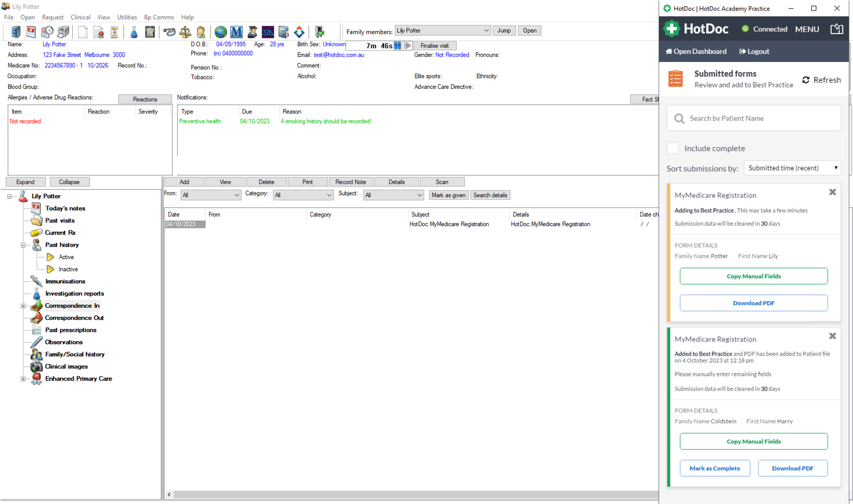This screenshot has height=504, width=853.
Task: Click the horizontal scrollbar left arrow
Action: pos(169,494)
